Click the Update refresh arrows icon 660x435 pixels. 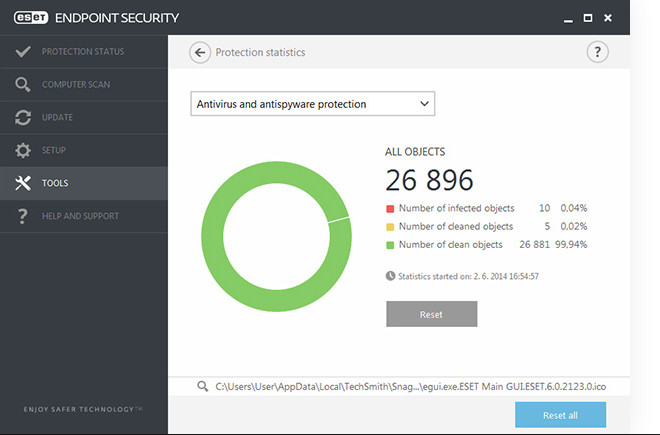coord(23,117)
